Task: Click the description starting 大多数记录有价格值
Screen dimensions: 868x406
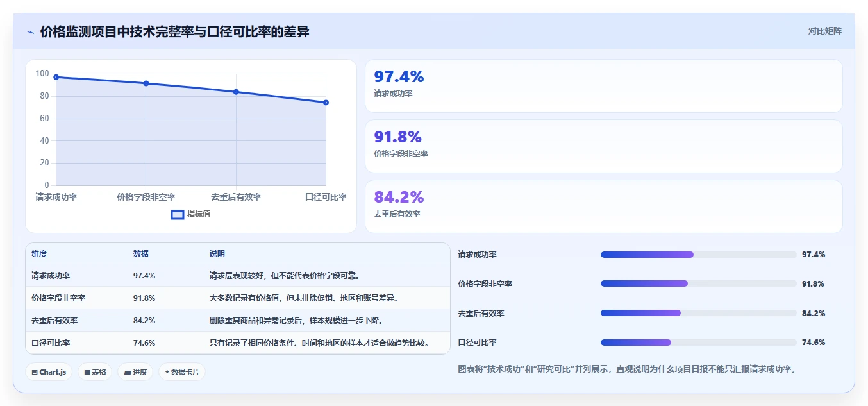Action: tap(304, 298)
